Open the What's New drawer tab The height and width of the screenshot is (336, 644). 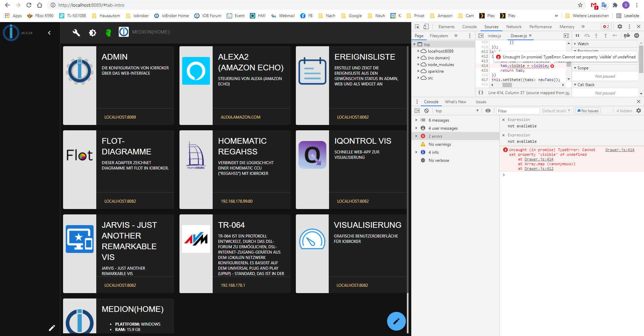click(455, 102)
